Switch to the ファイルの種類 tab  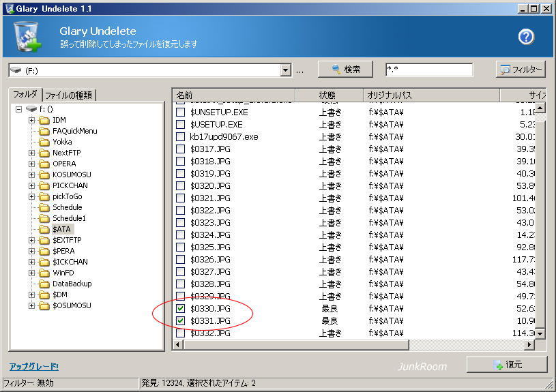(x=69, y=95)
